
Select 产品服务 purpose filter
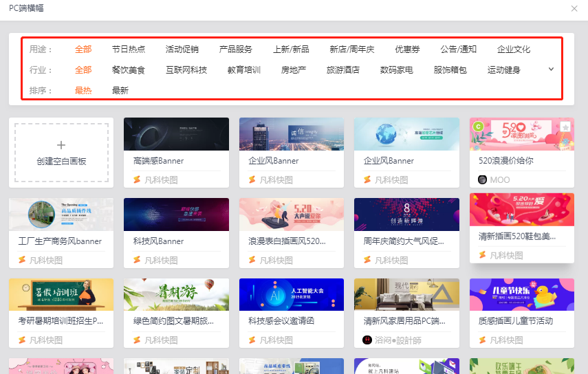(235, 49)
